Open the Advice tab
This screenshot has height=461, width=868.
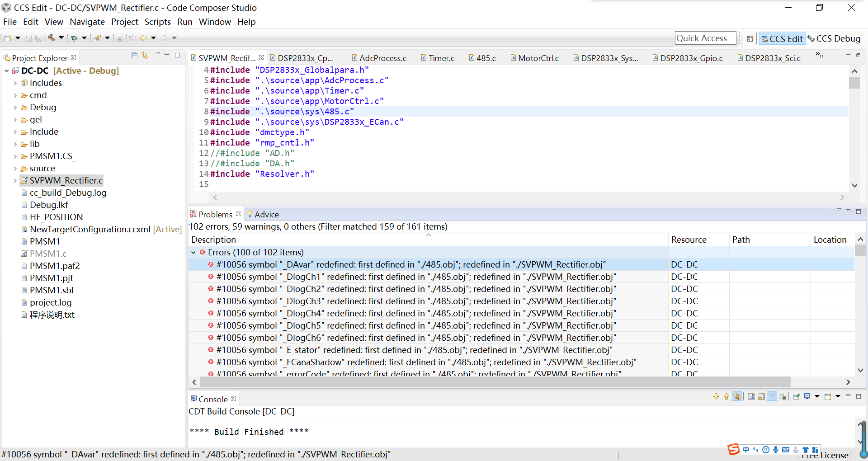[266, 215]
